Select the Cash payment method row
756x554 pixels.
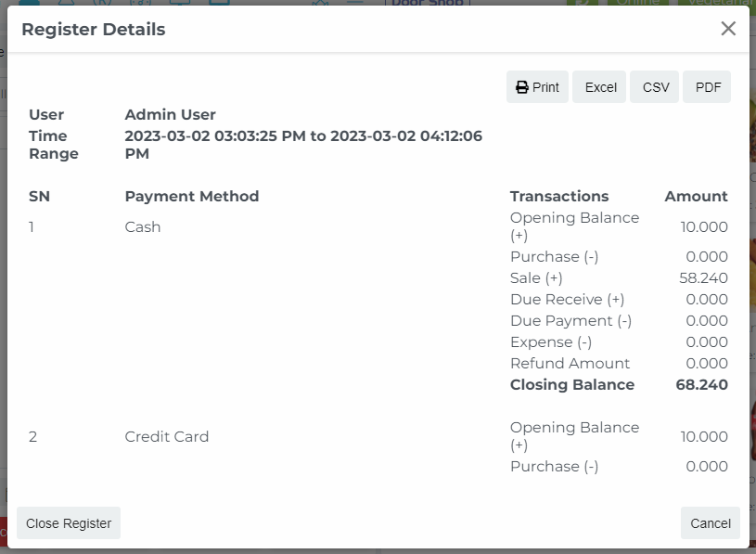pyautogui.click(x=143, y=227)
